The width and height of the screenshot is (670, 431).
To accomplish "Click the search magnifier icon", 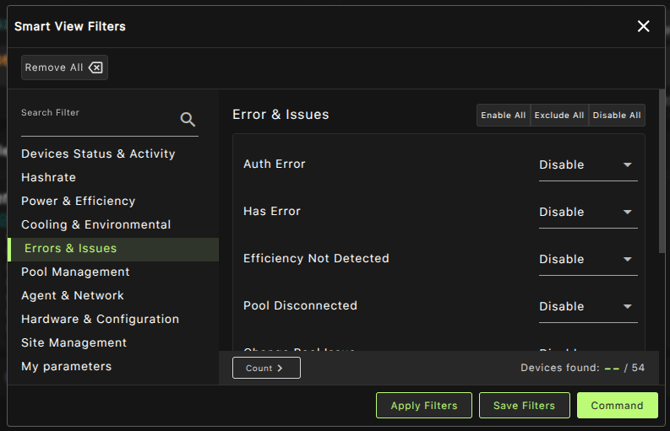I will tap(188, 120).
